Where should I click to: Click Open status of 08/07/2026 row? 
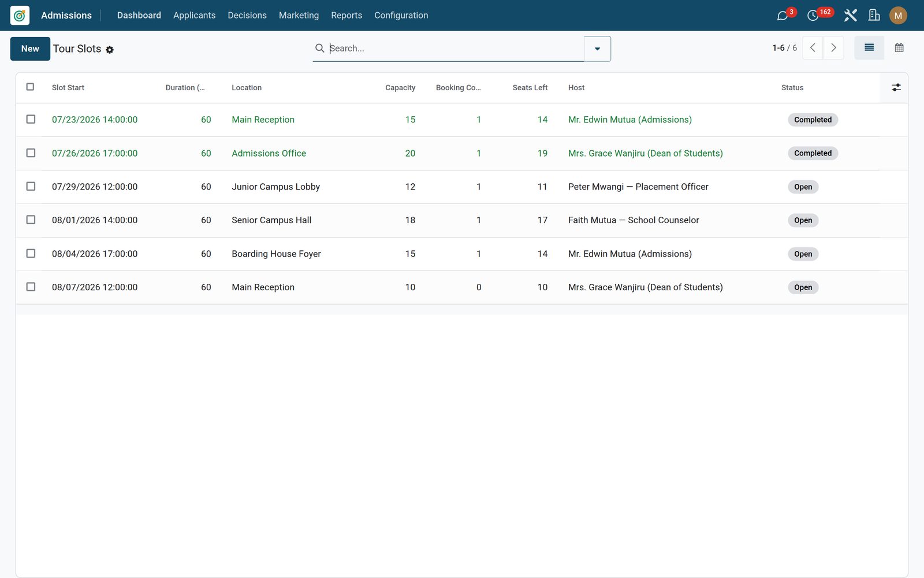[x=803, y=287]
